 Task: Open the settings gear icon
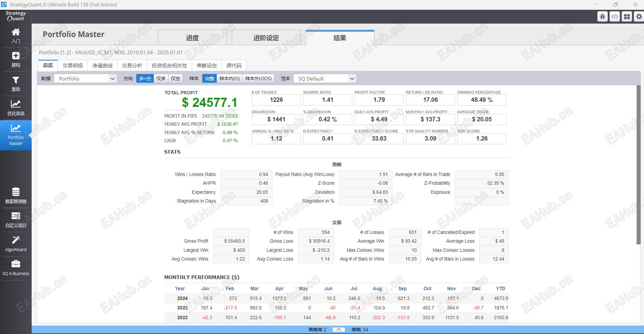click(639, 17)
